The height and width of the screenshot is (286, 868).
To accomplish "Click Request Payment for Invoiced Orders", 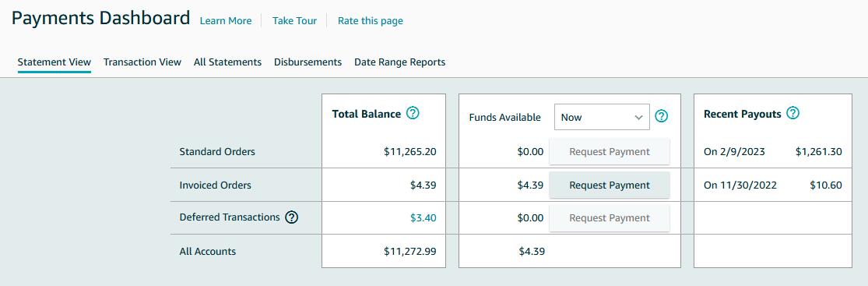I will tap(610, 185).
